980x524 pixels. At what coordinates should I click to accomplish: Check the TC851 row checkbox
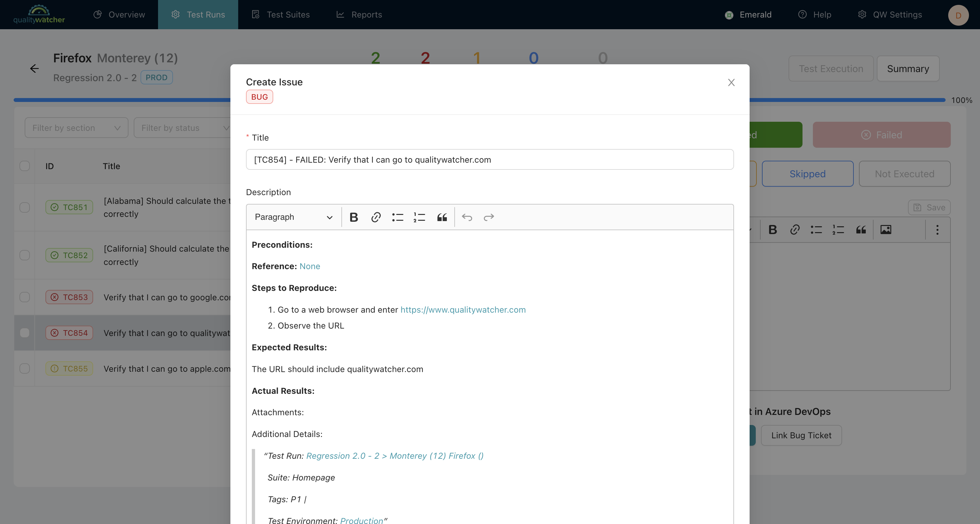point(25,207)
